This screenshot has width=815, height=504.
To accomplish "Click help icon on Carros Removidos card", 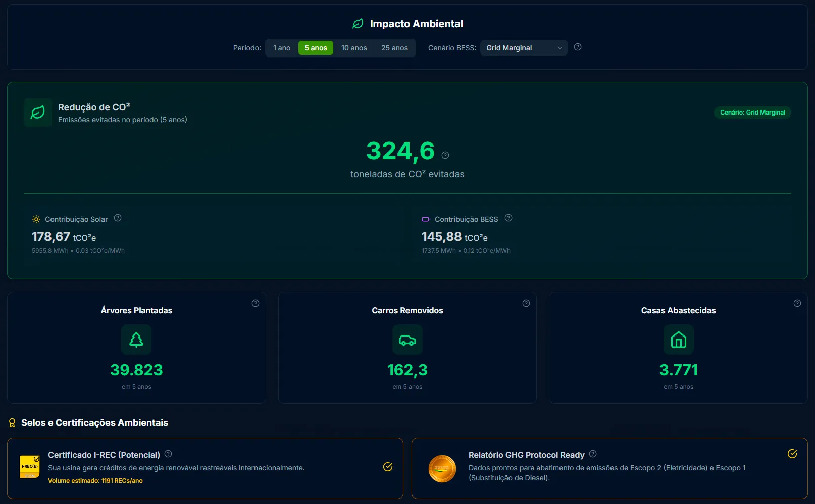I will click(526, 303).
